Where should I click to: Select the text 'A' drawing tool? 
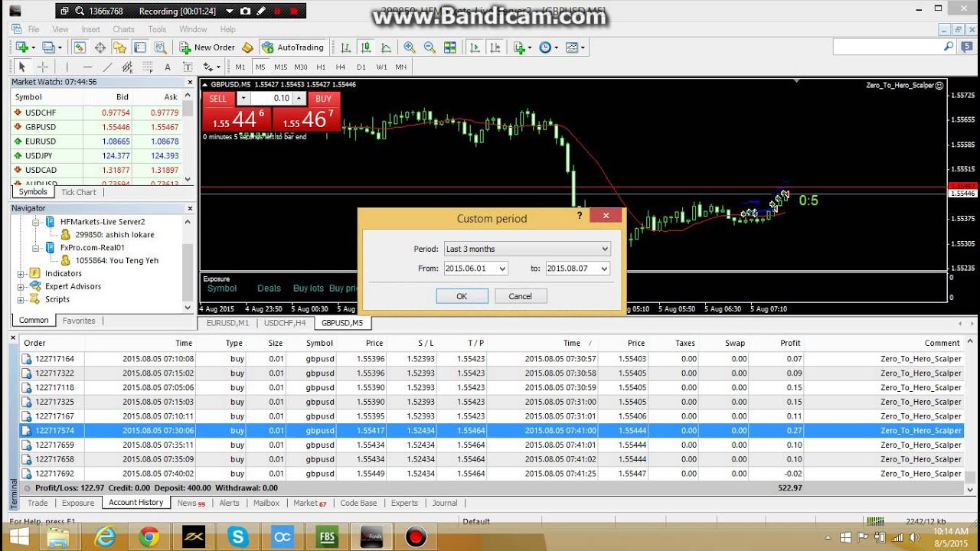[167, 67]
